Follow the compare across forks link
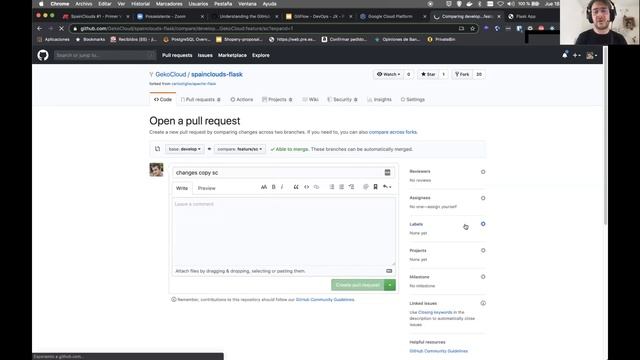 tap(393, 132)
